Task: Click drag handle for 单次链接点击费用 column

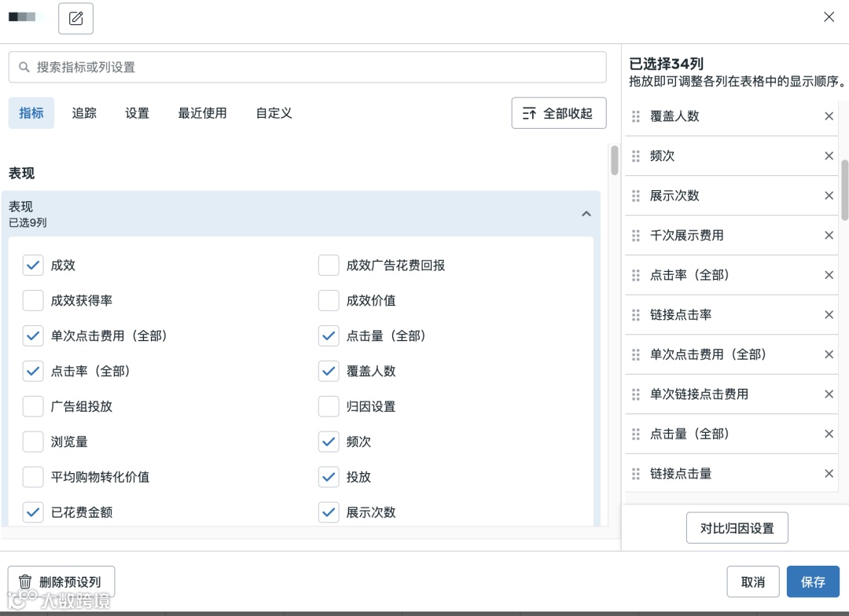Action: [636, 394]
